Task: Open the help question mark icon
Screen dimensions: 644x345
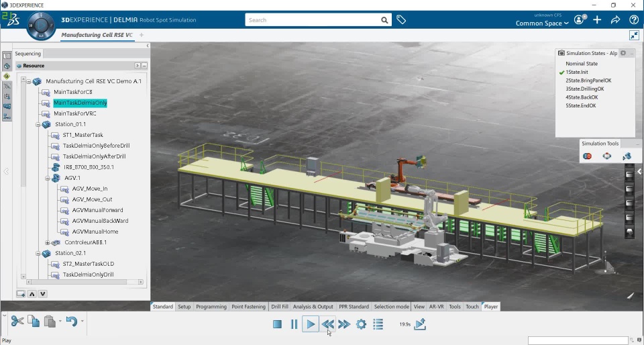Action: [x=634, y=19]
